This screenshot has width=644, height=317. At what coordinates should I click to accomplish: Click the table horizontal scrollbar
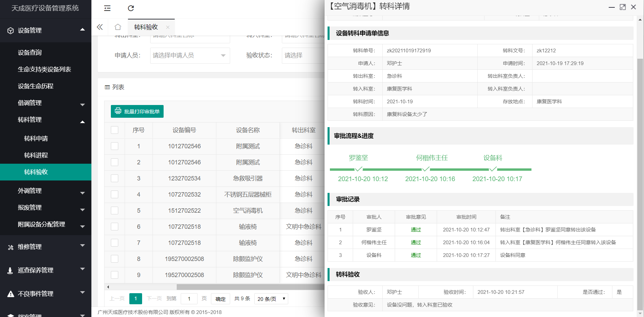pyautogui.click(x=250, y=287)
